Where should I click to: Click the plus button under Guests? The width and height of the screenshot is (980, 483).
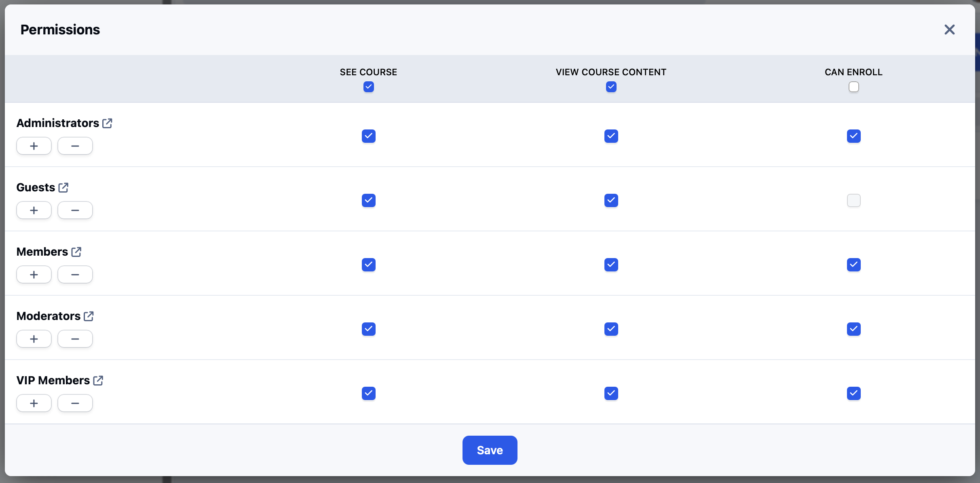point(34,210)
